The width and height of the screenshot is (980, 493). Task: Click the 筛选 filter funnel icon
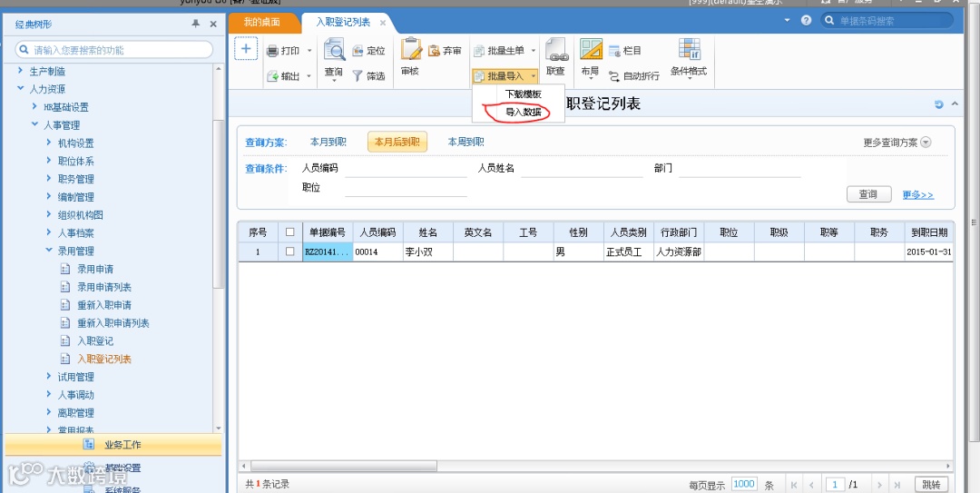tap(358, 75)
